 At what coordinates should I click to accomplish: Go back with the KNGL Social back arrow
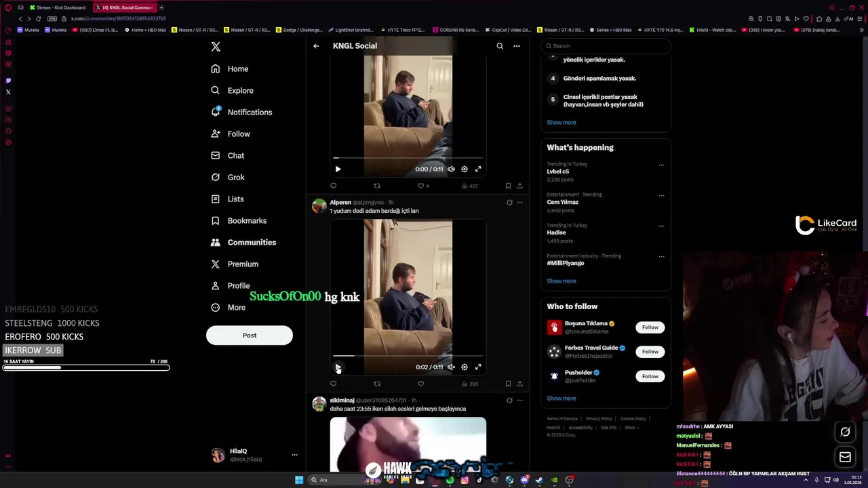click(x=316, y=46)
